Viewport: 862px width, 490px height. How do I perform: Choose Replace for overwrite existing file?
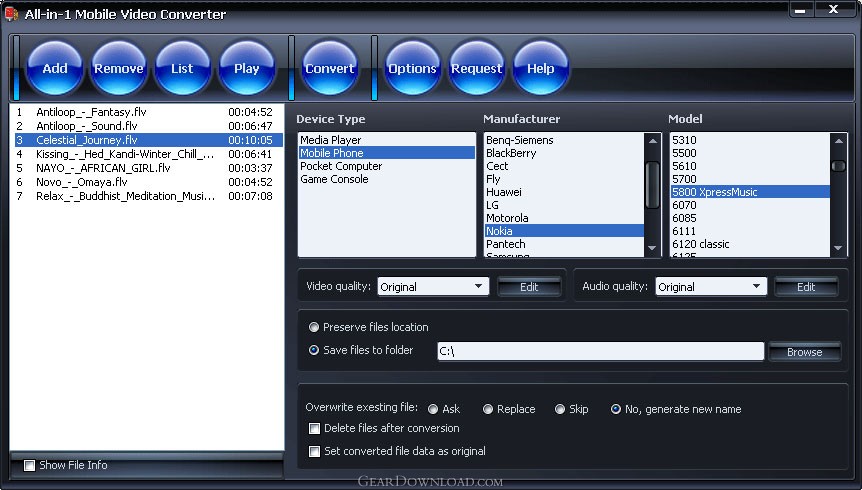[488, 409]
